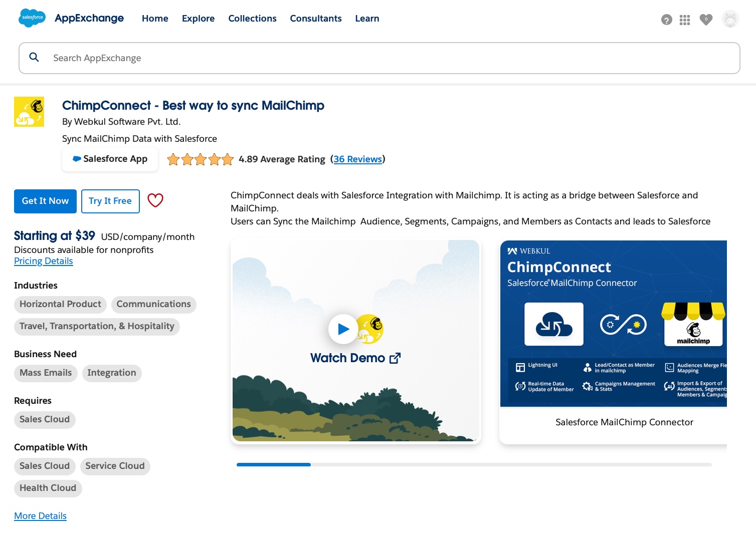Select the Integration business need tag
The image size is (756, 534).
[111, 373]
